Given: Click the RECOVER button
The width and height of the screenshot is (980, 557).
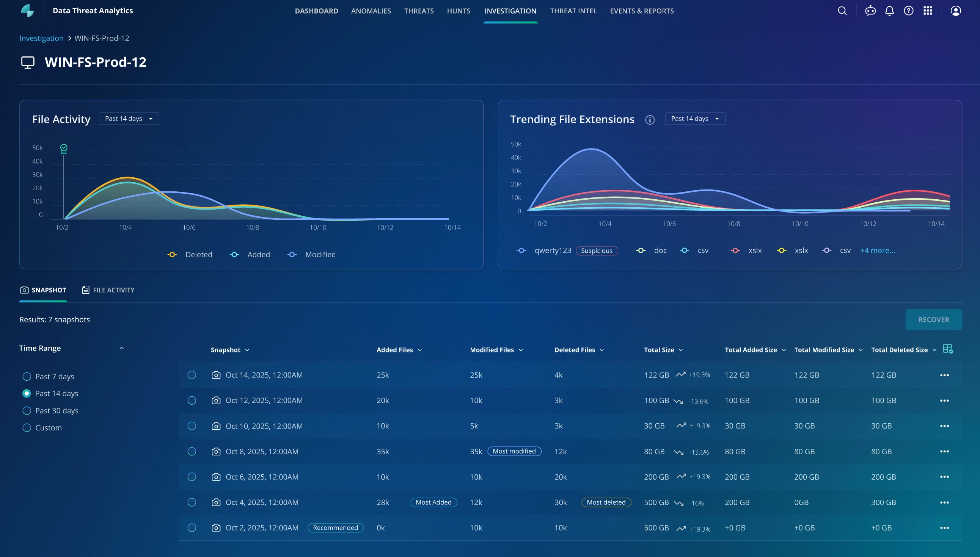Looking at the screenshot, I should click(933, 319).
